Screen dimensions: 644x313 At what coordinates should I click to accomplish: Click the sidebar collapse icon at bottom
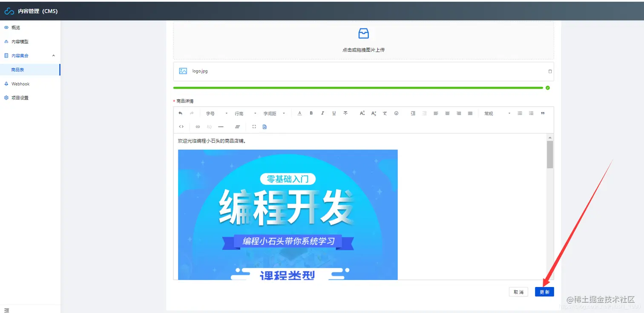(x=6, y=310)
